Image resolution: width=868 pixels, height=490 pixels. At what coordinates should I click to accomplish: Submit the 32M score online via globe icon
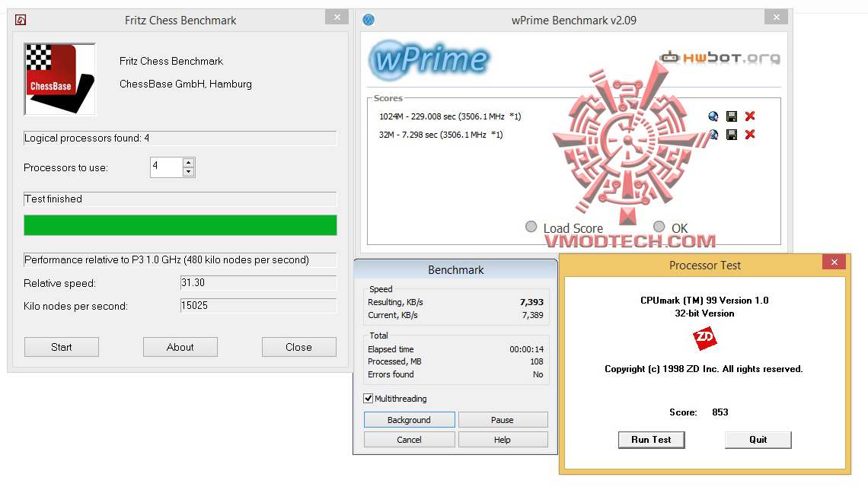click(713, 135)
